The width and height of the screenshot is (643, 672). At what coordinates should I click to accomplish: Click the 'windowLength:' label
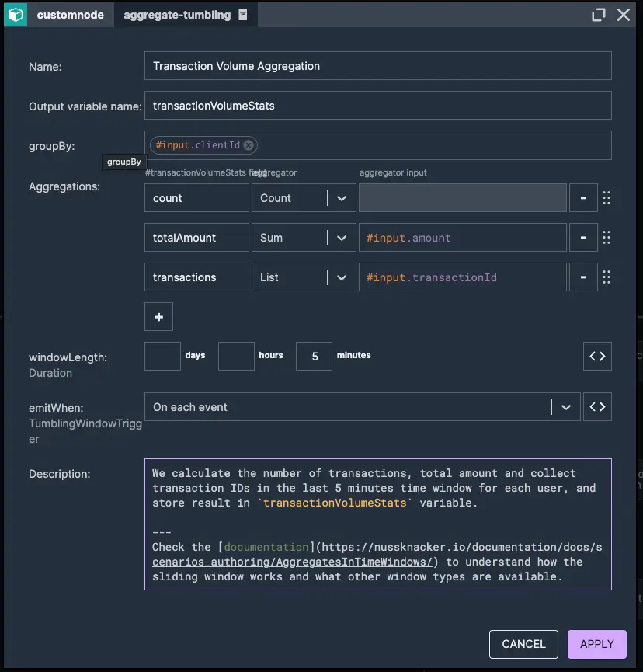[x=68, y=357]
